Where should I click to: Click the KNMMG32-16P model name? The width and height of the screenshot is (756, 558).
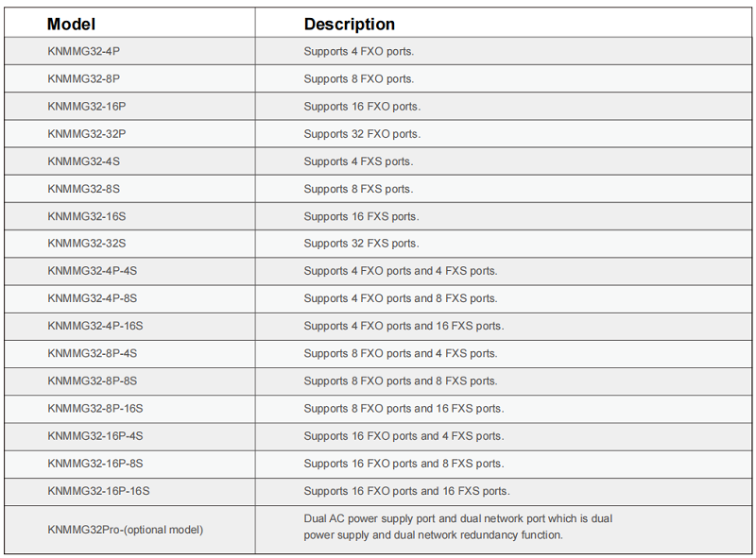86,107
